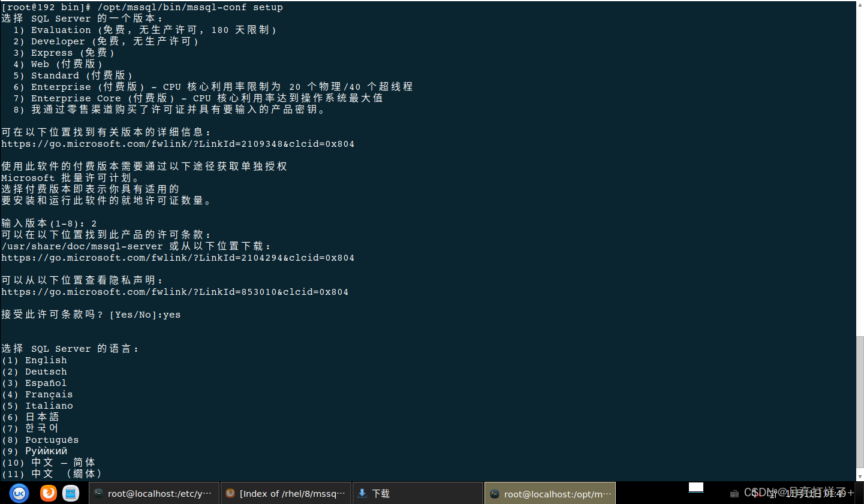Click the '1) Evaluation' edition line
The image size is (864, 504).
144,30
